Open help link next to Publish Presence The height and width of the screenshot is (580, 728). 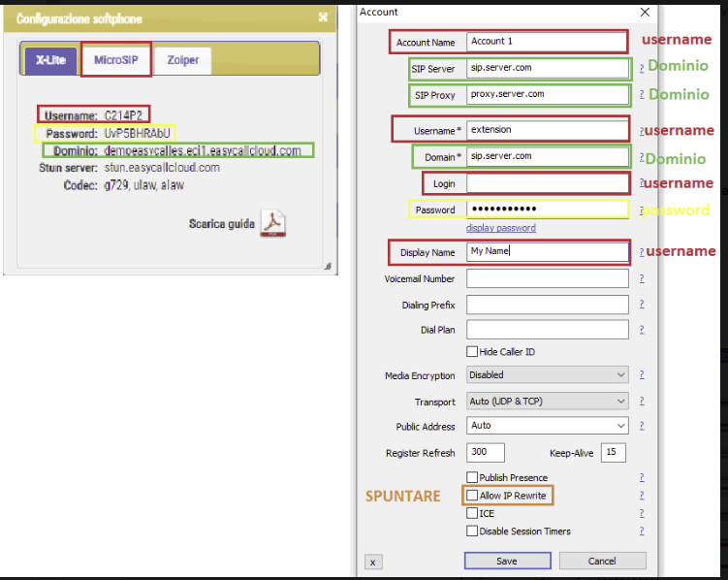tap(642, 477)
